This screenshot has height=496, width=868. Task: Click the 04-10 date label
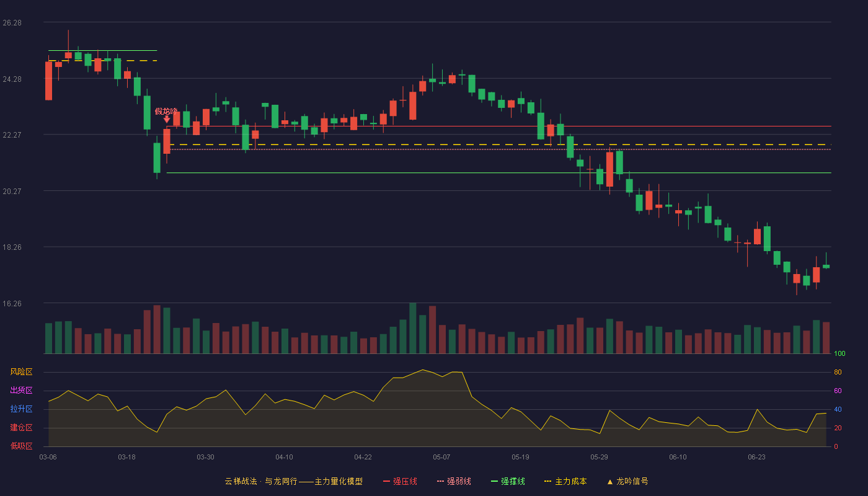(x=284, y=457)
